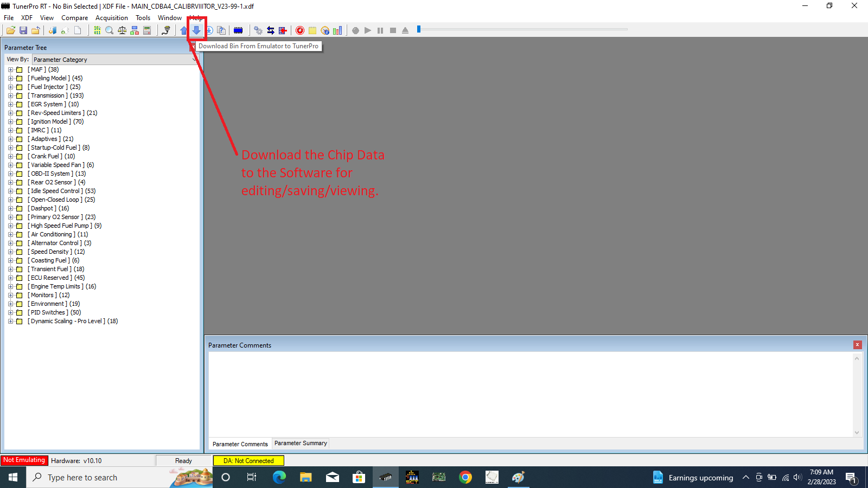Click the red gauge dashboard icon
868x488 pixels.
300,30
